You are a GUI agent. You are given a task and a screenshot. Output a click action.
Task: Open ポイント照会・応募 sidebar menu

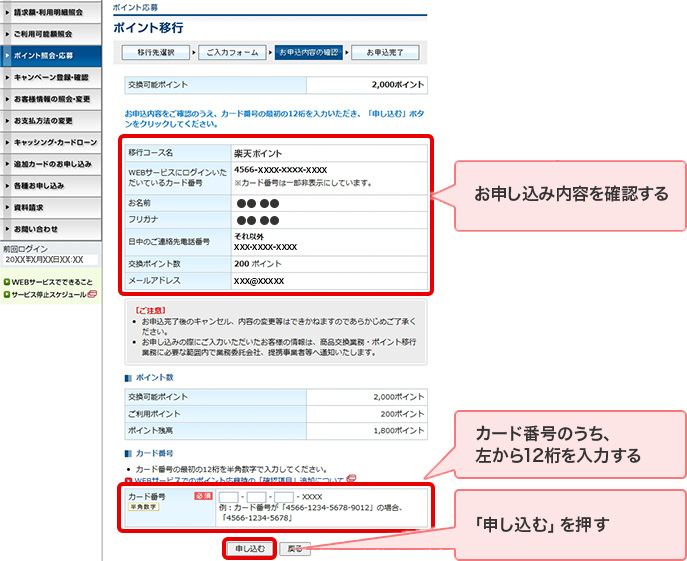coord(51,55)
